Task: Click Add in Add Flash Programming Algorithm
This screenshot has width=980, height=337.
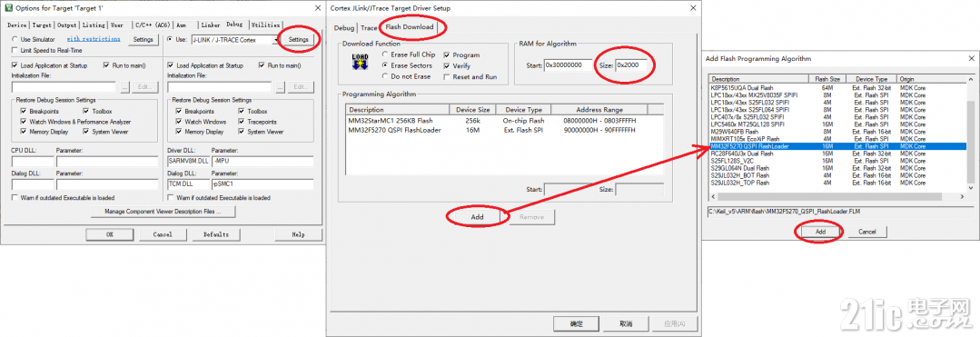Action: pos(821,232)
